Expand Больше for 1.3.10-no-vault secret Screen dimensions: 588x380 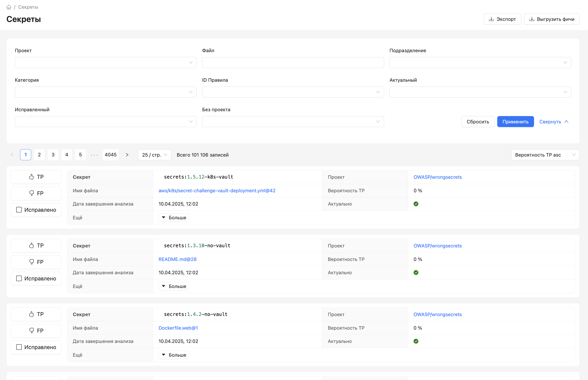coord(174,286)
